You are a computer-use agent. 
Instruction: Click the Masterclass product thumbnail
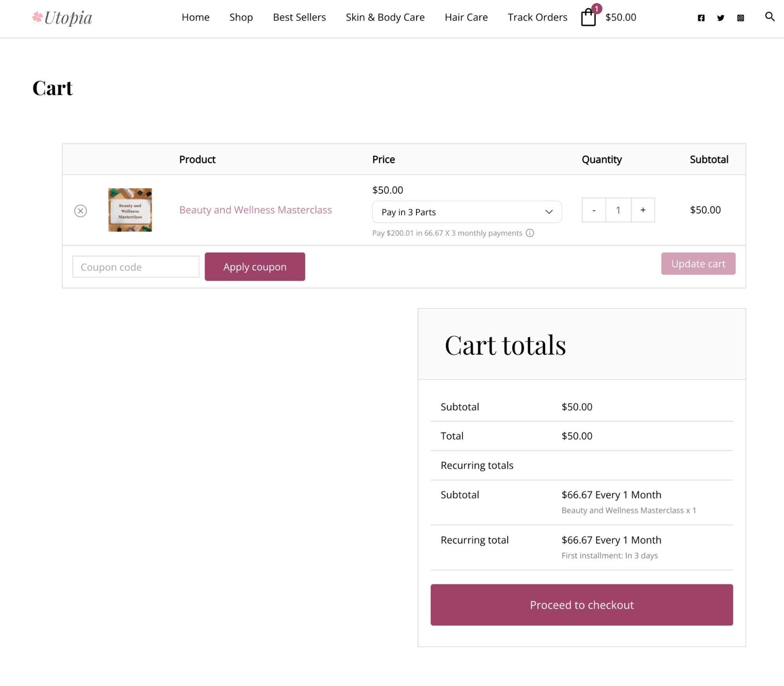(x=129, y=210)
